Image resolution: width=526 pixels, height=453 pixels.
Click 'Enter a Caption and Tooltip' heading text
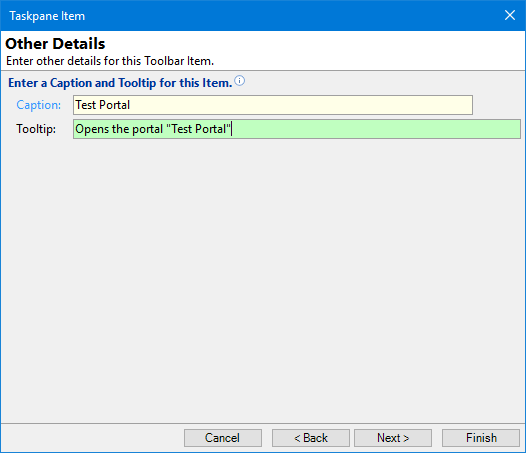(120, 83)
